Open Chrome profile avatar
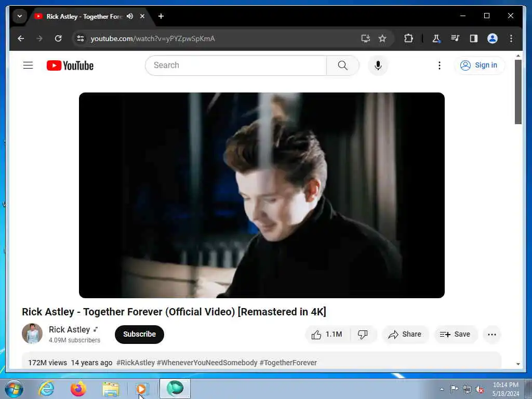Viewport: 532px width, 399px height. (x=493, y=38)
